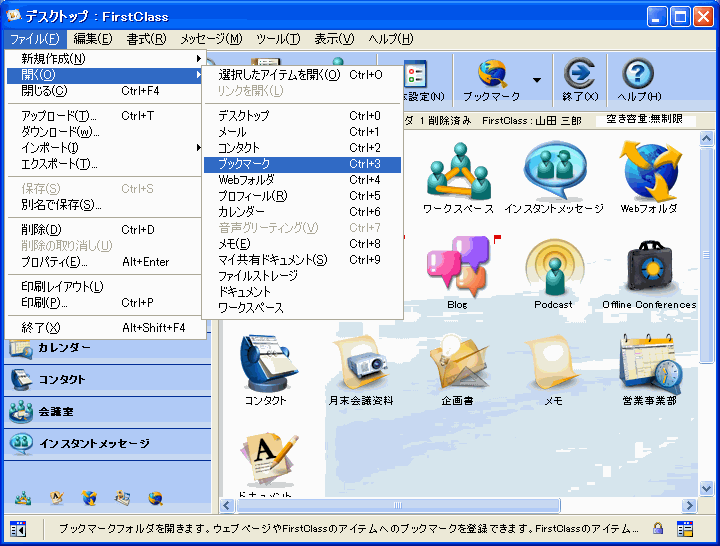This screenshot has width=720, height=546.
Task: Select the Podcast icon
Action: (553, 266)
